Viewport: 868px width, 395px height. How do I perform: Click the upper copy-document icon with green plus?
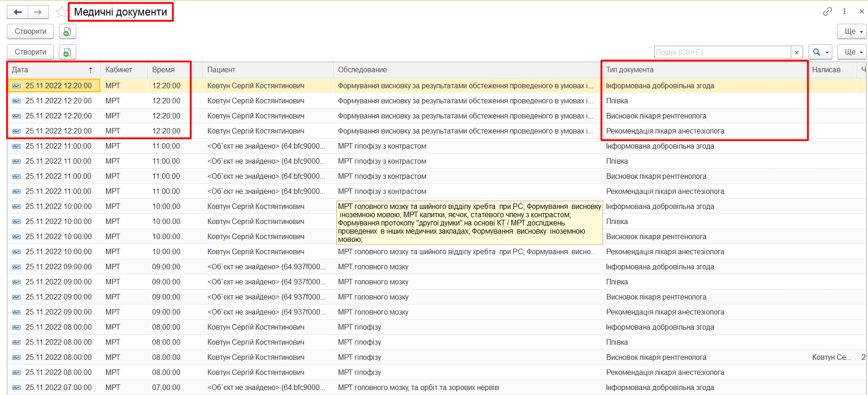tap(67, 32)
